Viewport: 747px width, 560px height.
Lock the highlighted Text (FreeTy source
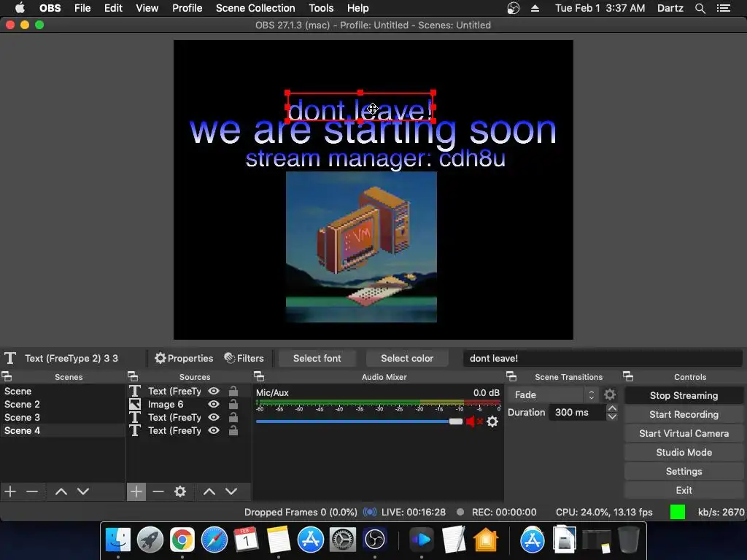233,391
